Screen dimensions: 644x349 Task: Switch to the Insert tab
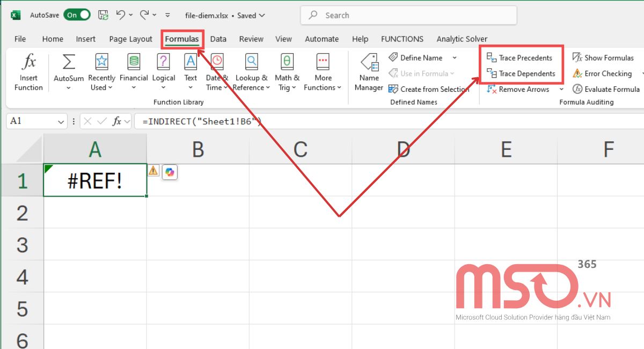pos(86,39)
